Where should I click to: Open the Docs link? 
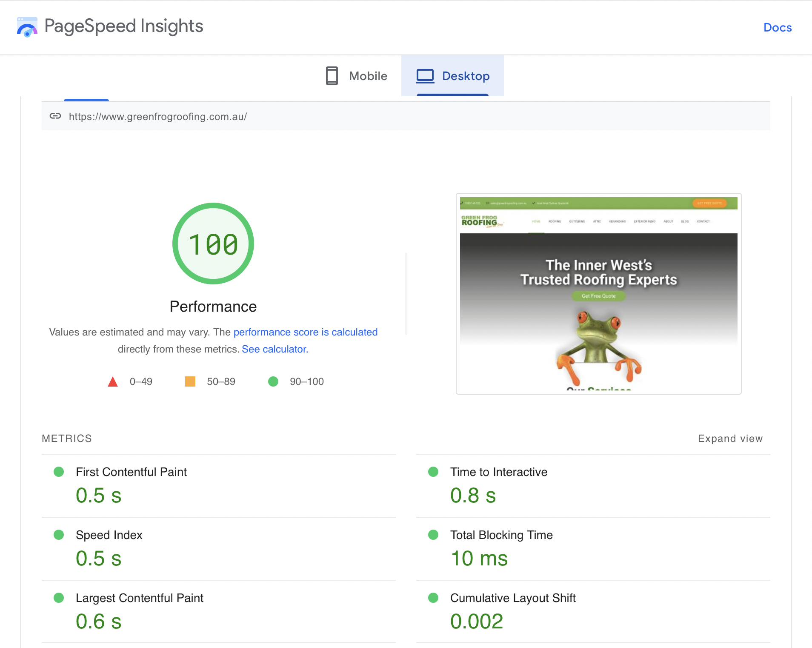[777, 28]
